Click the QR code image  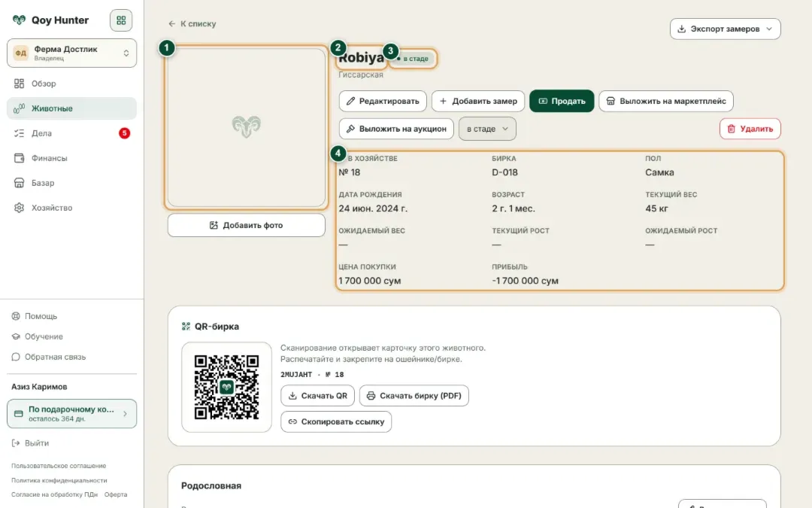coord(226,388)
